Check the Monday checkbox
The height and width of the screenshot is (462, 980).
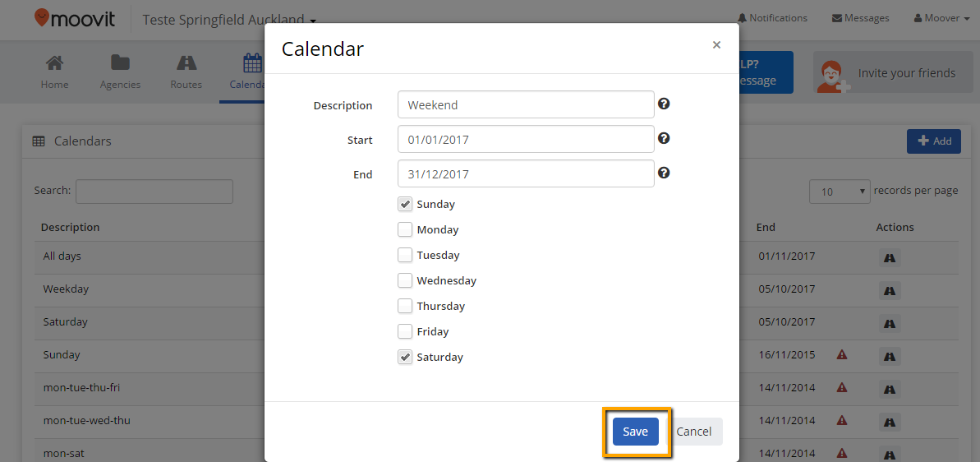click(x=405, y=229)
